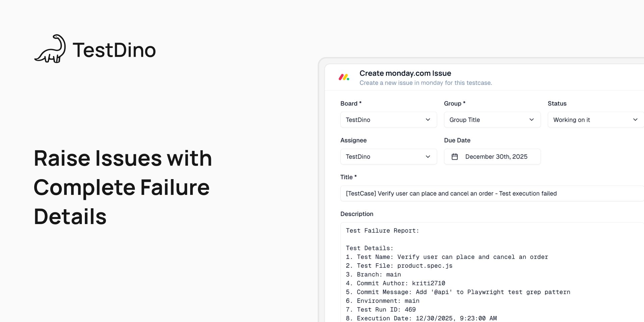The width and height of the screenshot is (644, 322).
Task: Expand the 'Working on it' status dropdown
Action: [595, 120]
